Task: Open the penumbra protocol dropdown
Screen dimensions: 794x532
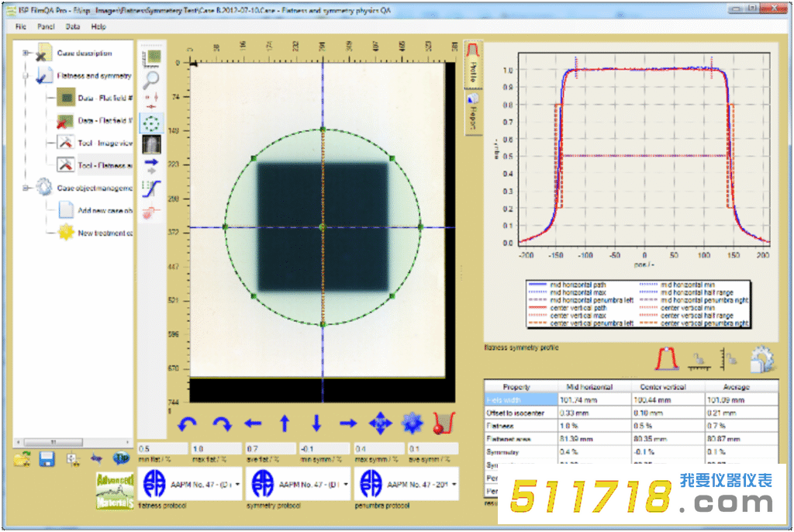Action: [x=453, y=484]
